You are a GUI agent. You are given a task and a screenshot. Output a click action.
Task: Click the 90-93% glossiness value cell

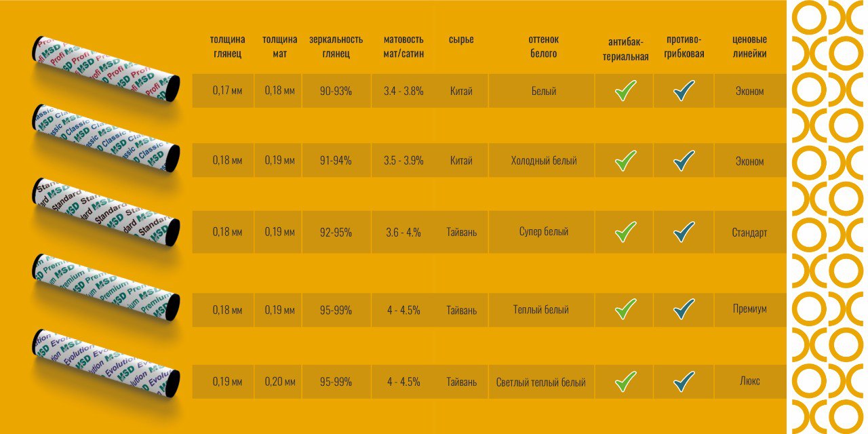[336, 91]
